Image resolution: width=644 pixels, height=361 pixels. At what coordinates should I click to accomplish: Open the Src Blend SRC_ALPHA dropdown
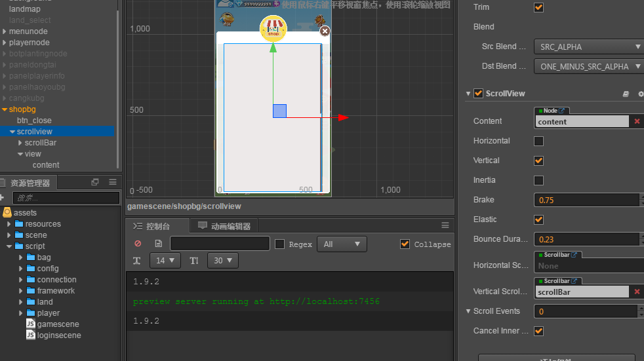589,47
